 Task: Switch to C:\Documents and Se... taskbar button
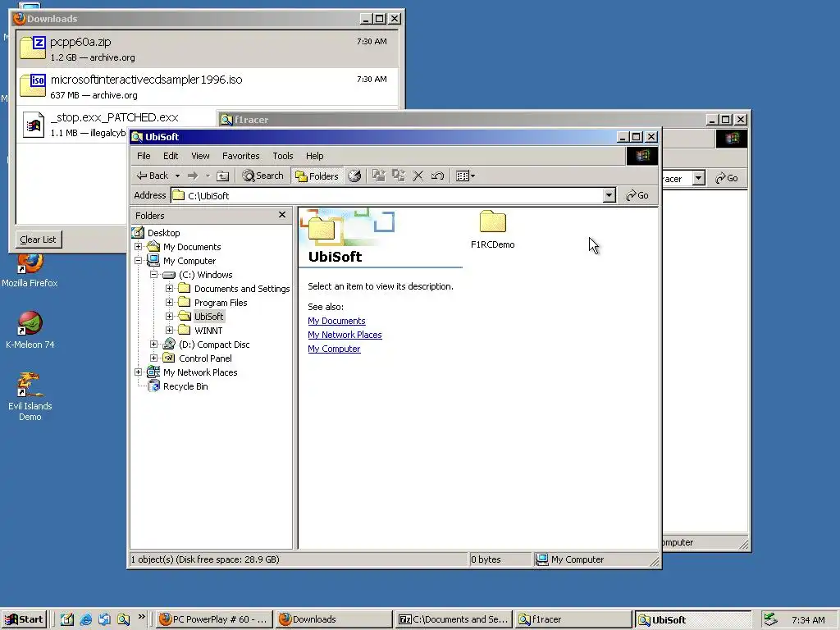tap(454, 619)
